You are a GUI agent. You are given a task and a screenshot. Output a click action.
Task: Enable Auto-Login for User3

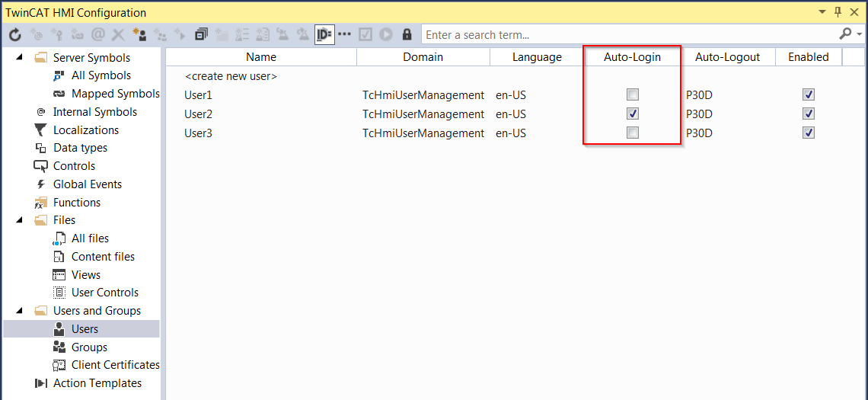633,133
